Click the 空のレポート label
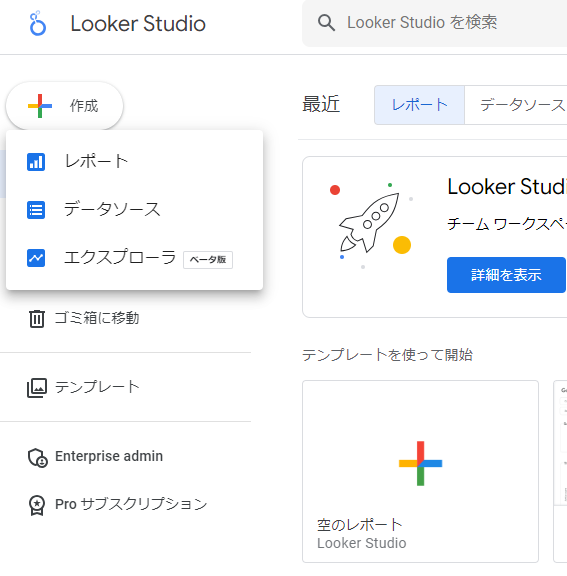Screen dimensions: 567x576 [360, 525]
